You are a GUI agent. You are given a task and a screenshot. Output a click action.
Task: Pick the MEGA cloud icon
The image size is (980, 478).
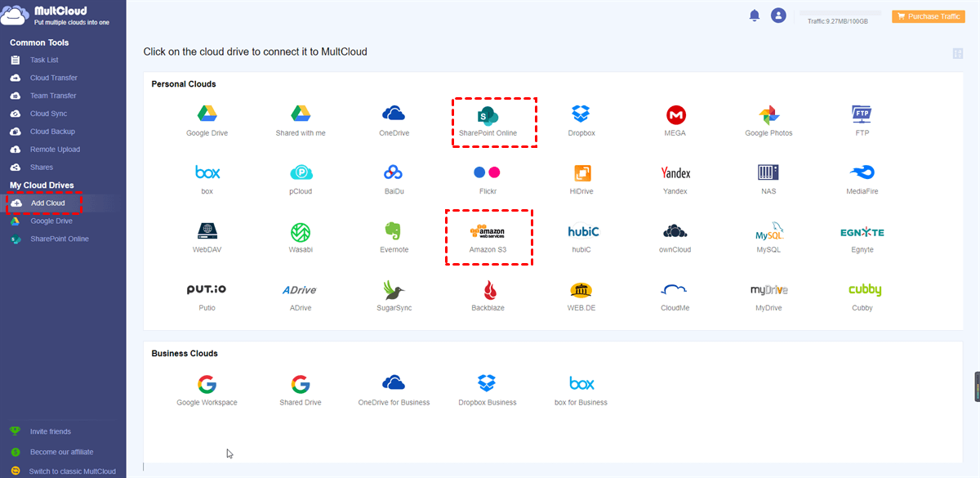click(675, 120)
